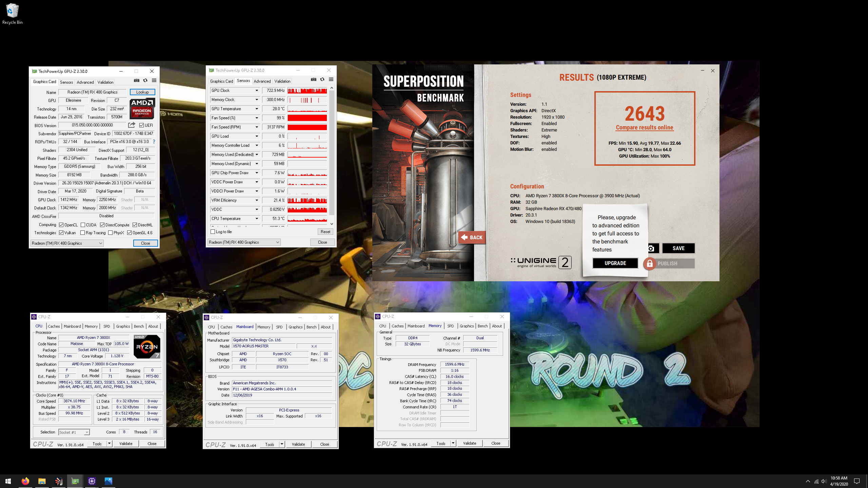The image size is (868, 488).
Task: Open the Recycle Bin desktop icon
Action: pyautogui.click(x=12, y=14)
